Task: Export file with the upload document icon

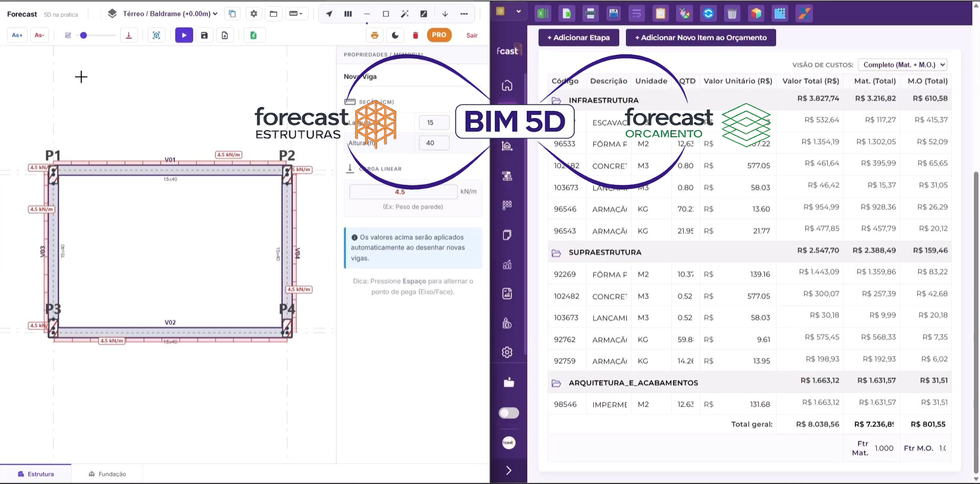Action: tap(225, 35)
